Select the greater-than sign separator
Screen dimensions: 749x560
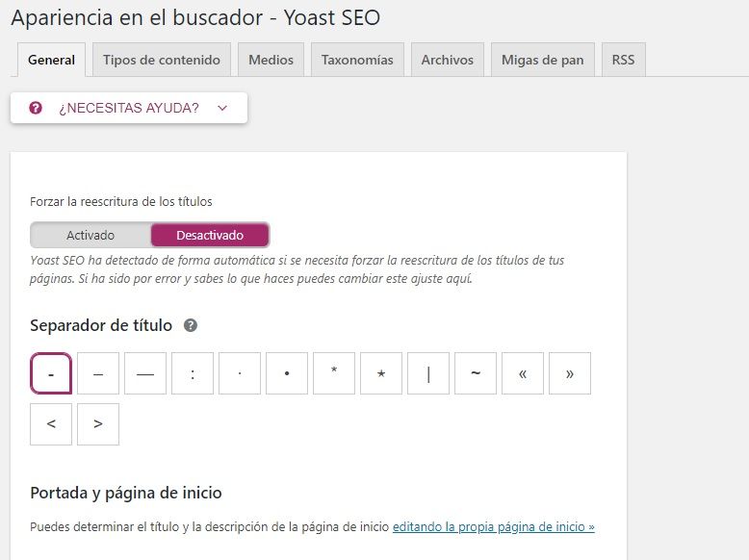coord(98,424)
